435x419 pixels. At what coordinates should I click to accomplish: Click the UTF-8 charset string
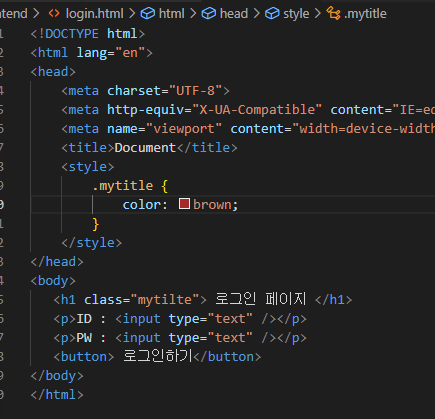pos(195,91)
